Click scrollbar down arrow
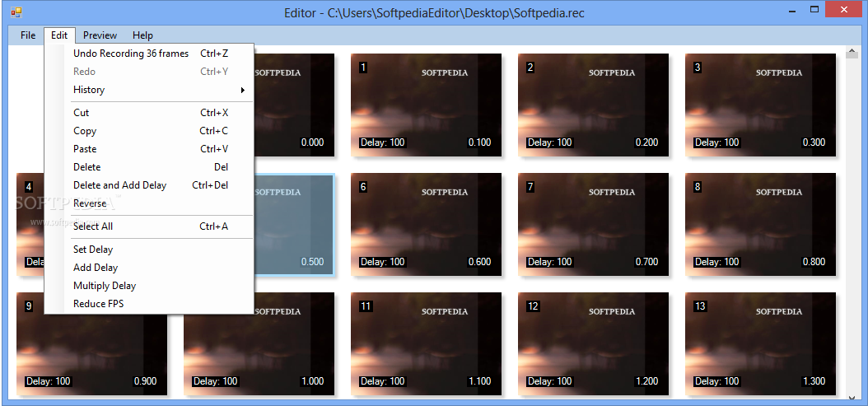The image size is (868, 406). [x=852, y=397]
